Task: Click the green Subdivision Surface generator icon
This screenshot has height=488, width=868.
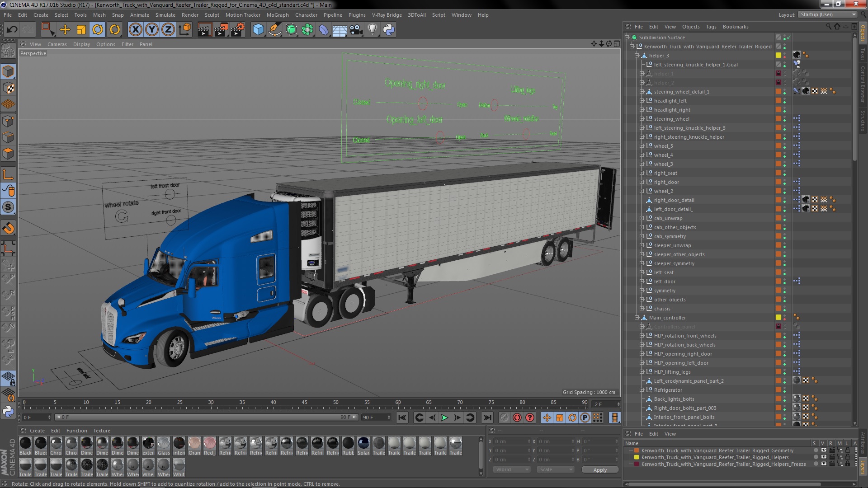Action: pos(291,30)
